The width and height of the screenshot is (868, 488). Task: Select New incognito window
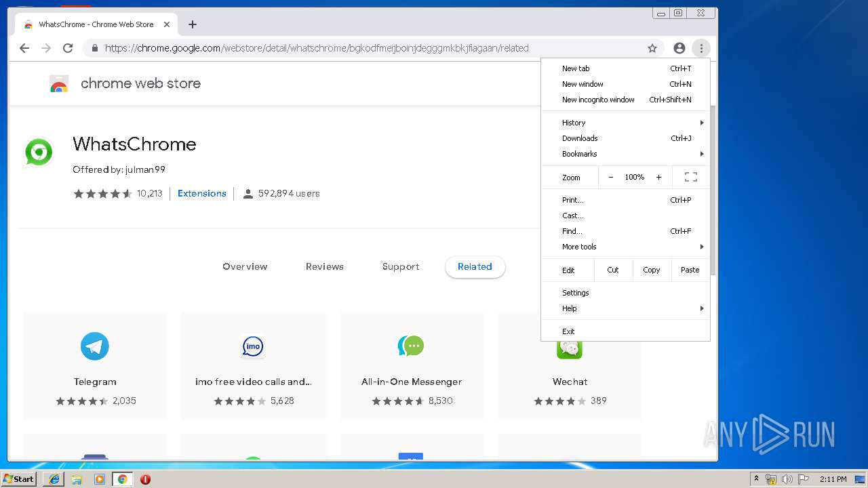[625, 100]
